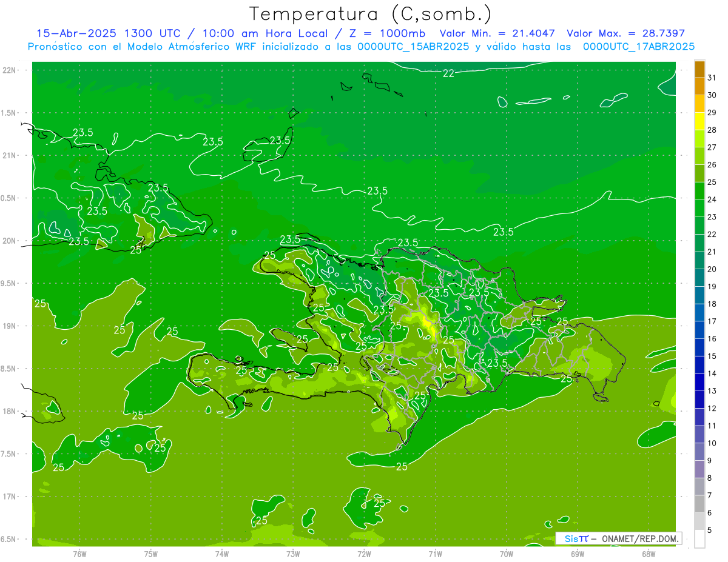Click the '68W' longitude axis label
This screenshot has height=562, width=728.
click(x=649, y=554)
